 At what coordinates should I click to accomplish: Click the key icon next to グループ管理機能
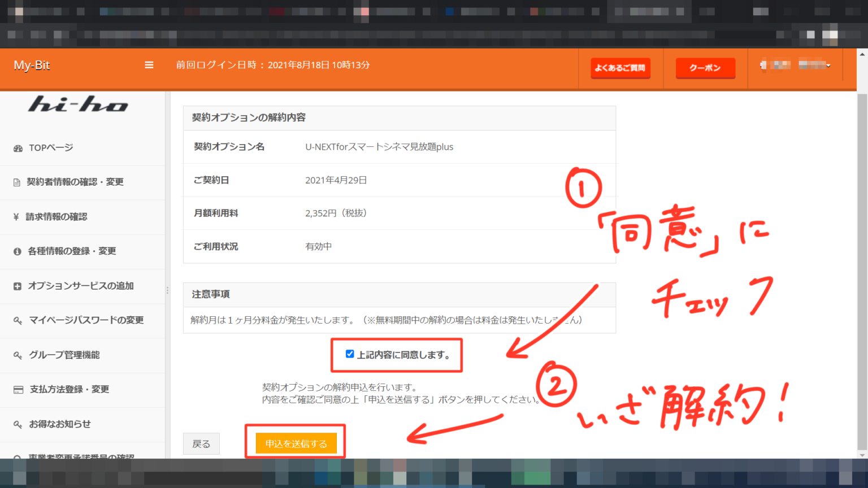click(18, 355)
